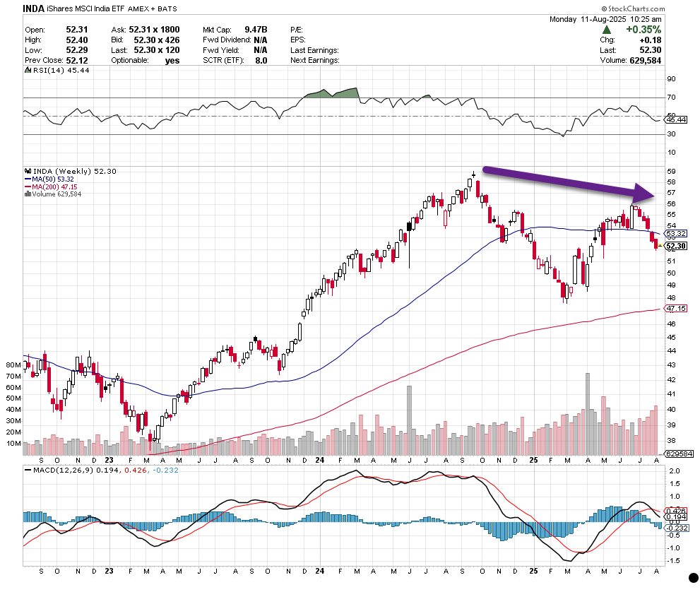Click the volume bars icon in legend
The image size is (700, 592).
(28, 194)
